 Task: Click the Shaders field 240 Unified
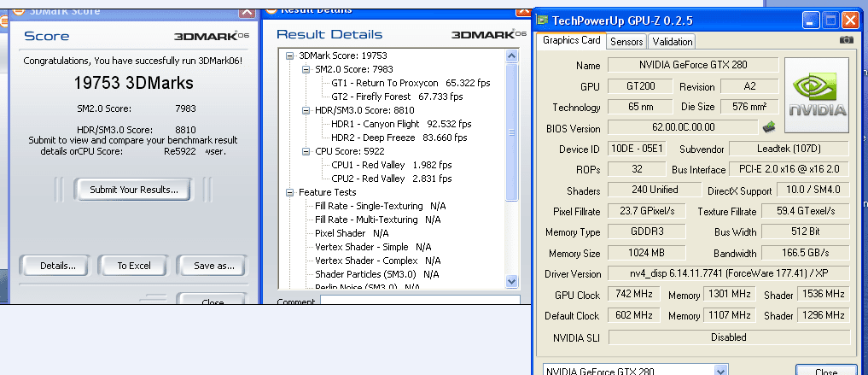pyautogui.click(x=655, y=190)
